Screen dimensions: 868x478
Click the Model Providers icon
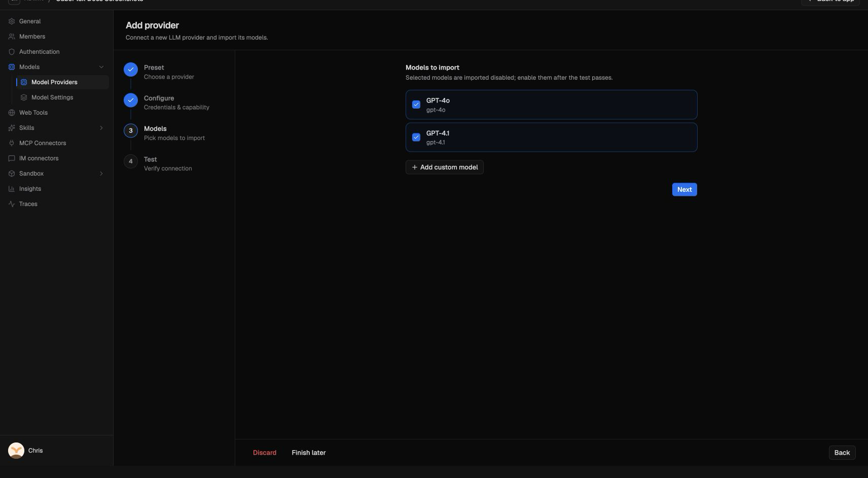click(24, 82)
